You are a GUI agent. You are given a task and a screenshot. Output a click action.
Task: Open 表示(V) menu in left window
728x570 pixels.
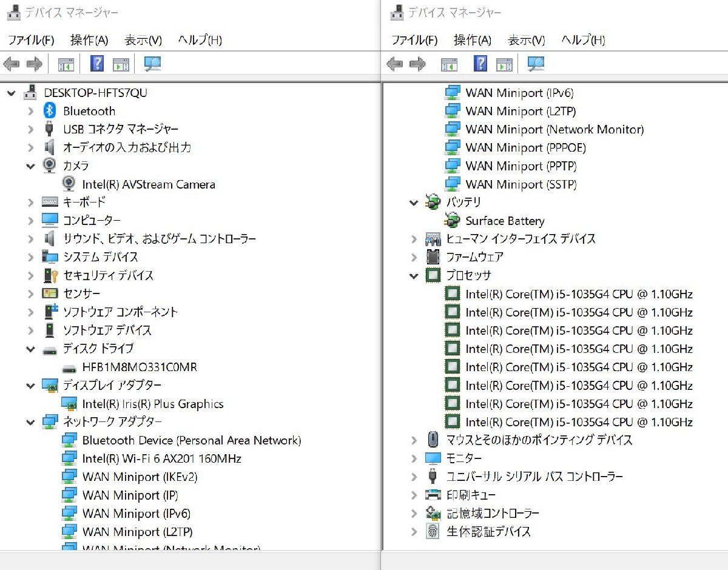(x=143, y=40)
